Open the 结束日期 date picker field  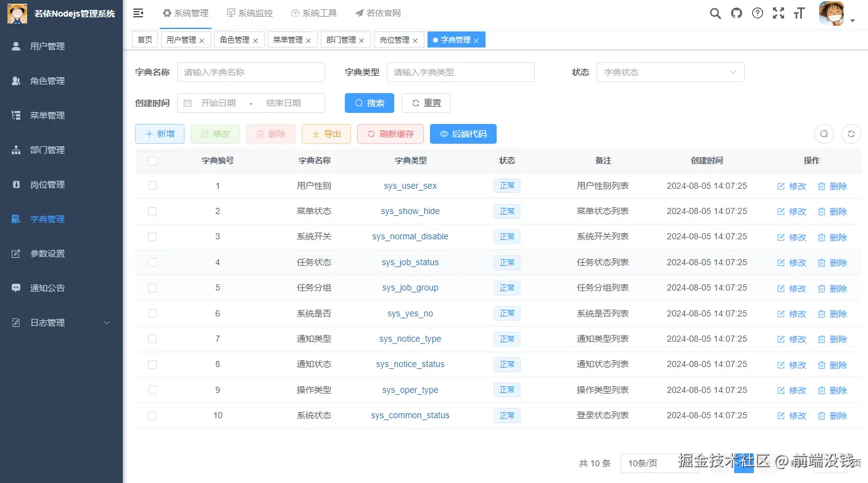(284, 103)
